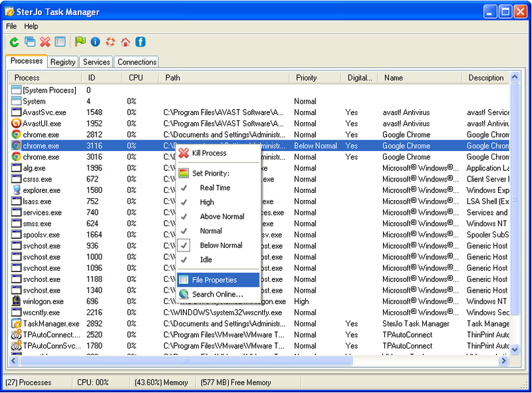Click vertical scrollbar down arrow
Viewport: 532px width, 393px height.
515,350
